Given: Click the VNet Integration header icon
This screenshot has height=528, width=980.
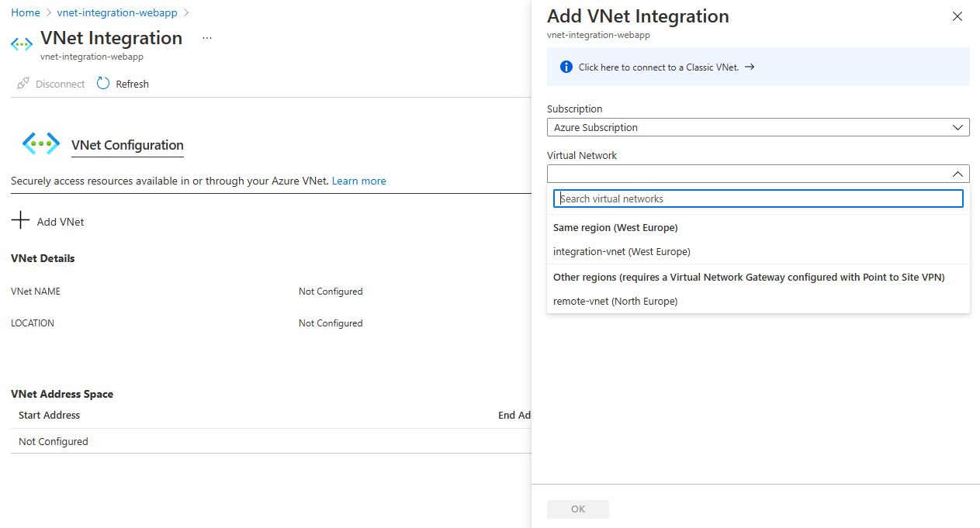Looking at the screenshot, I should point(22,43).
